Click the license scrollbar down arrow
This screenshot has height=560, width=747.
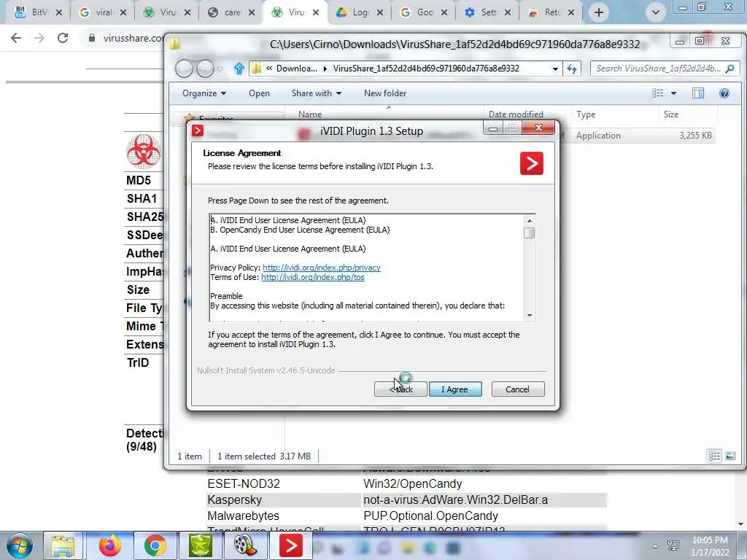(x=530, y=316)
